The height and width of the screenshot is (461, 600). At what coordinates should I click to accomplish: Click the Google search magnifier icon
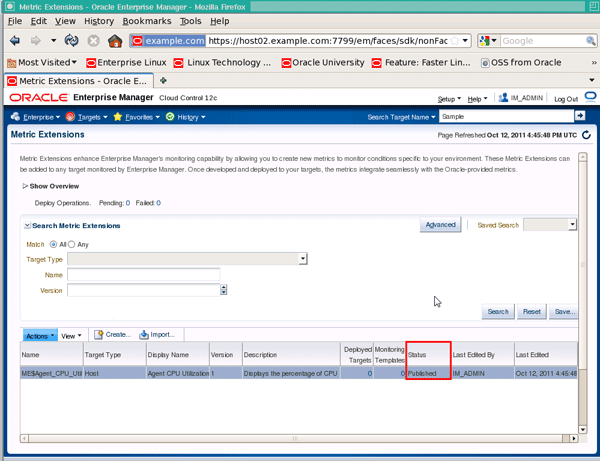590,41
